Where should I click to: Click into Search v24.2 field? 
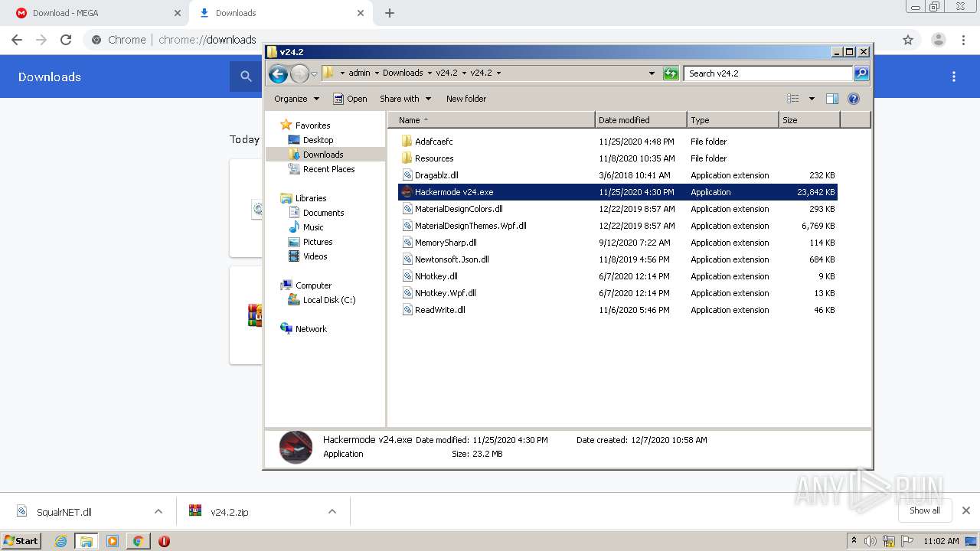click(768, 73)
